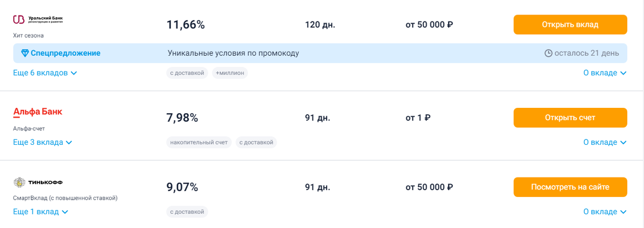Click the с доставкой tag in Тинькофф row
Viewport: 644px width, 228px height.
pos(187,212)
